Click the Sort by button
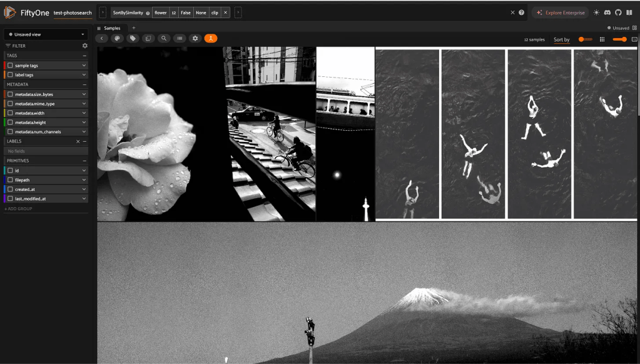This screenshot has height=364, width=640. (562, 39)
